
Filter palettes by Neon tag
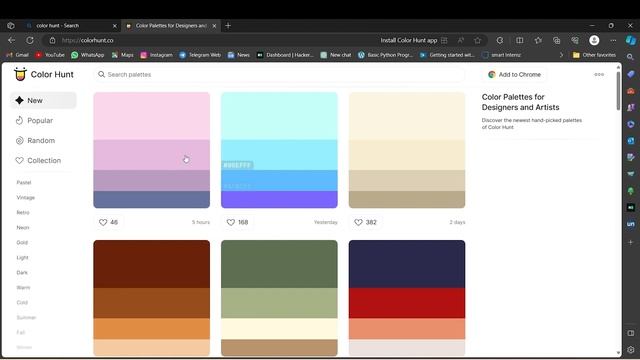tap(23, 228)
